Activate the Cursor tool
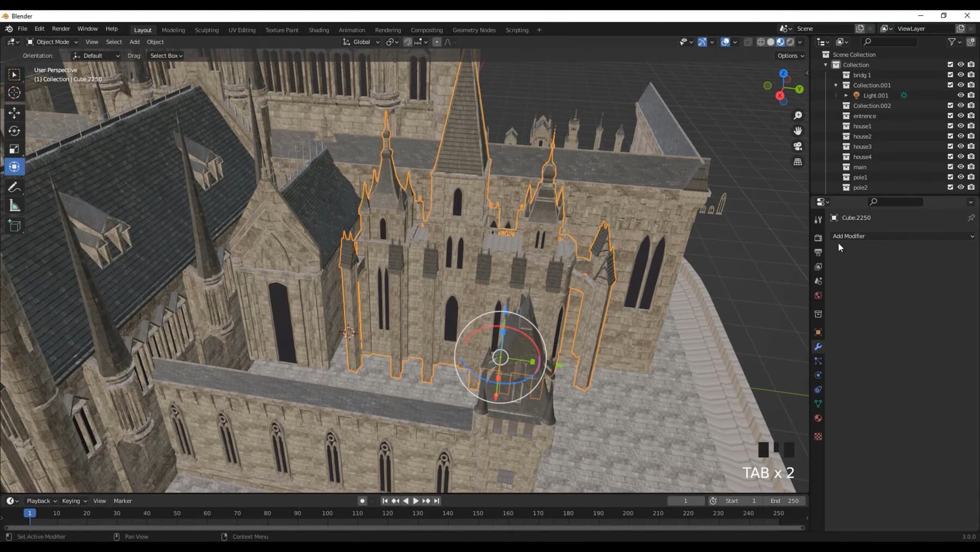This screenshot has width=980, height=552. click(x=15, y=93)
